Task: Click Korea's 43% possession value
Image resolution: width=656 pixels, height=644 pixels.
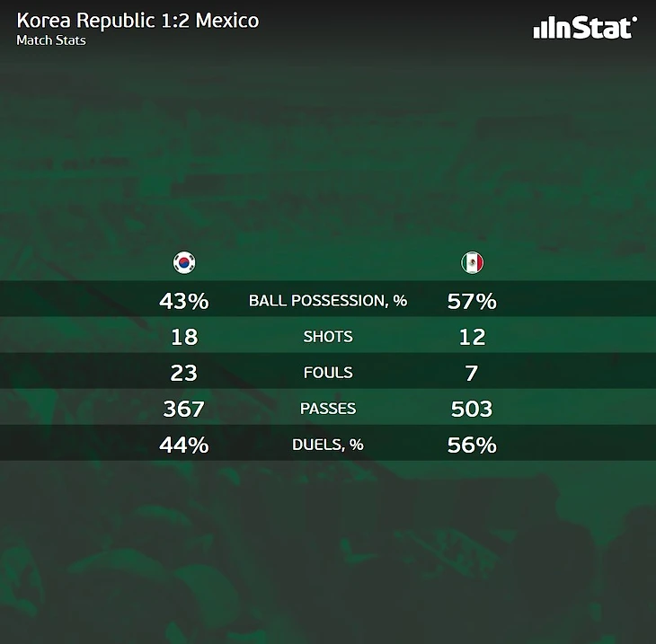Action: pyautogui.click(x=184, y=301)
